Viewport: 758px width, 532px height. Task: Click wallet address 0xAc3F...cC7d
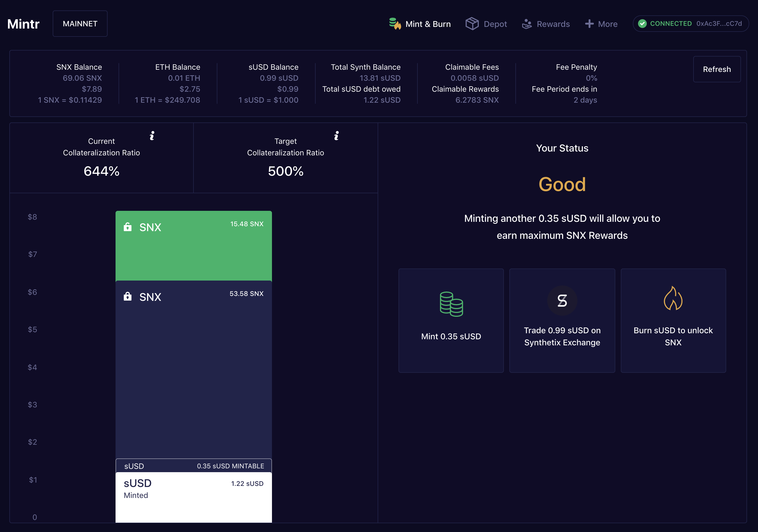point(719,24)
